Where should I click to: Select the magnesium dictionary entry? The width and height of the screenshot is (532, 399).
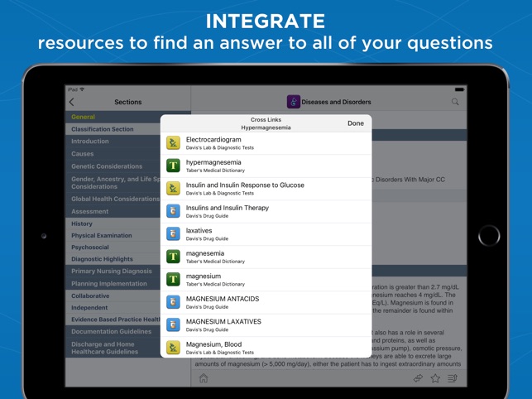click(266, 280)
